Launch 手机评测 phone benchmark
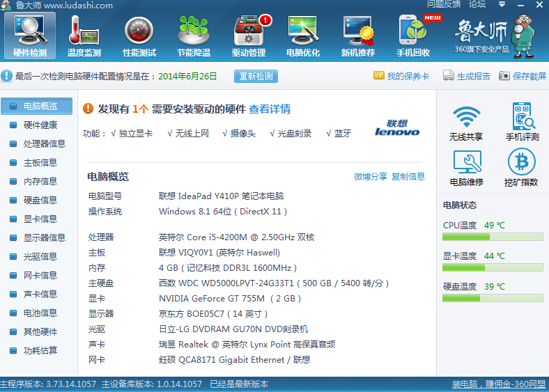549x392 pixels. (x=522, y=122)
